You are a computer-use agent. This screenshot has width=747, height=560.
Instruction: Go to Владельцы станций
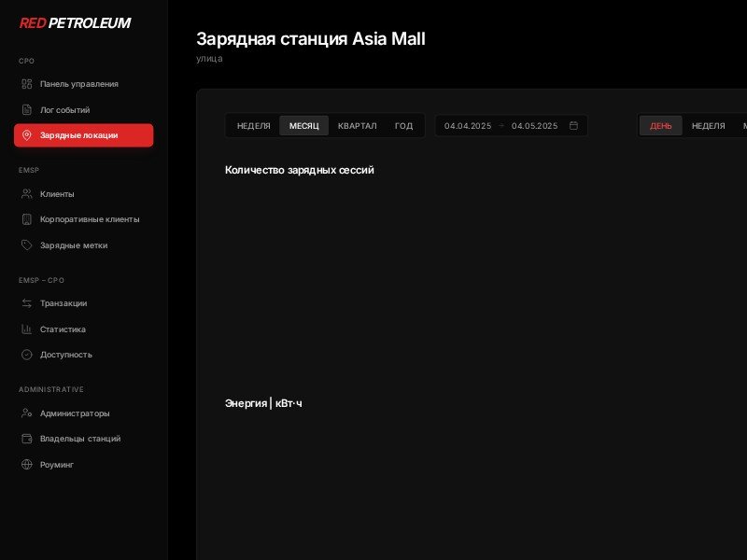pos(81,439)
